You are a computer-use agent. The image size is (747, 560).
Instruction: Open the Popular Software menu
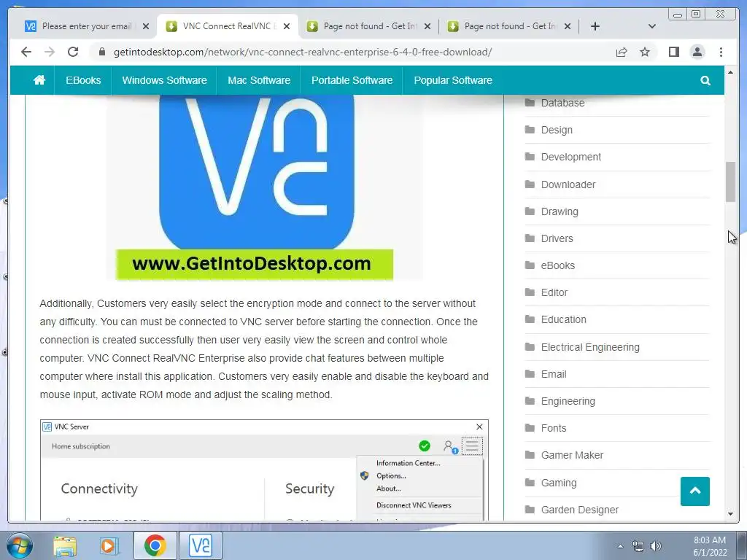click(453, 80)
